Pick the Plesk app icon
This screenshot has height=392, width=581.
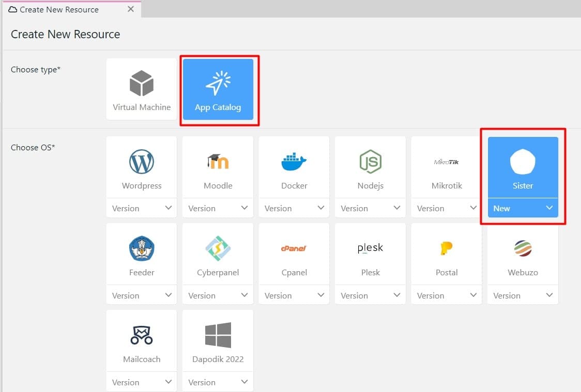click(370, 249)
